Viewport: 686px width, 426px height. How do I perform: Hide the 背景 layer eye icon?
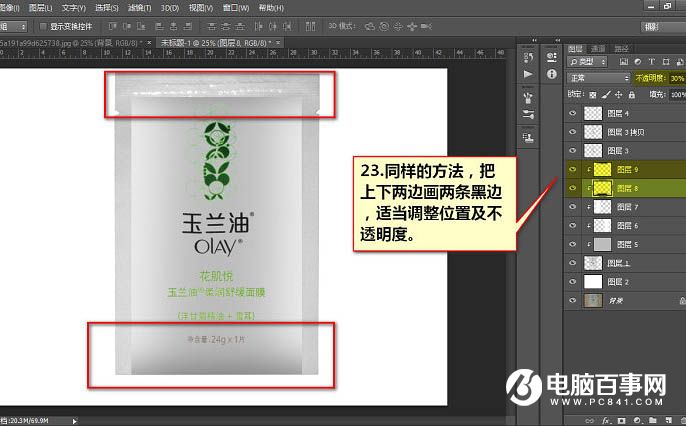point(572,300)
